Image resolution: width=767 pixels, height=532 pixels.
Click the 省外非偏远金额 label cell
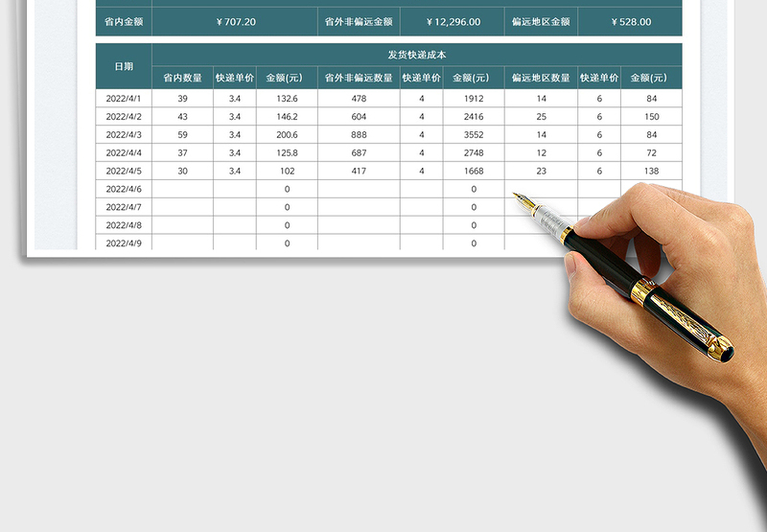359,21
